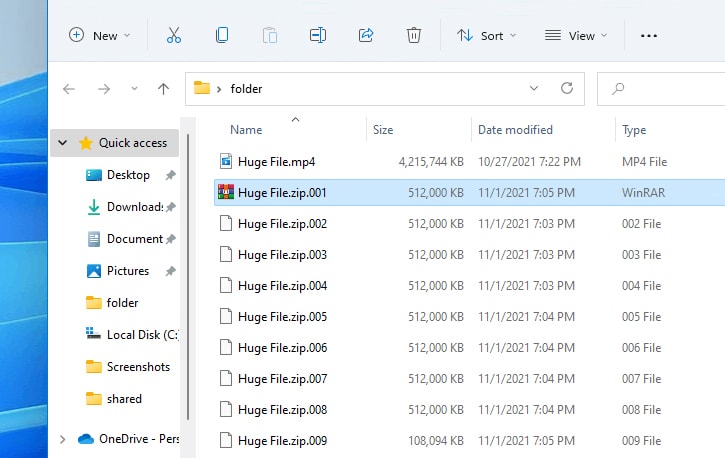725x458 pixels.
Task: Select the Huge File.mp4 file
Action: tap(276, 162)
